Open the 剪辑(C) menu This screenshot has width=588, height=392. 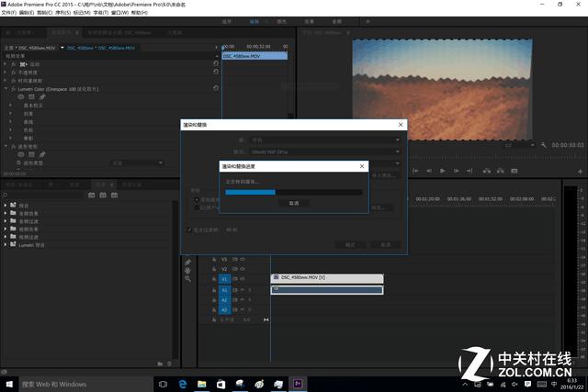(45, 12)
